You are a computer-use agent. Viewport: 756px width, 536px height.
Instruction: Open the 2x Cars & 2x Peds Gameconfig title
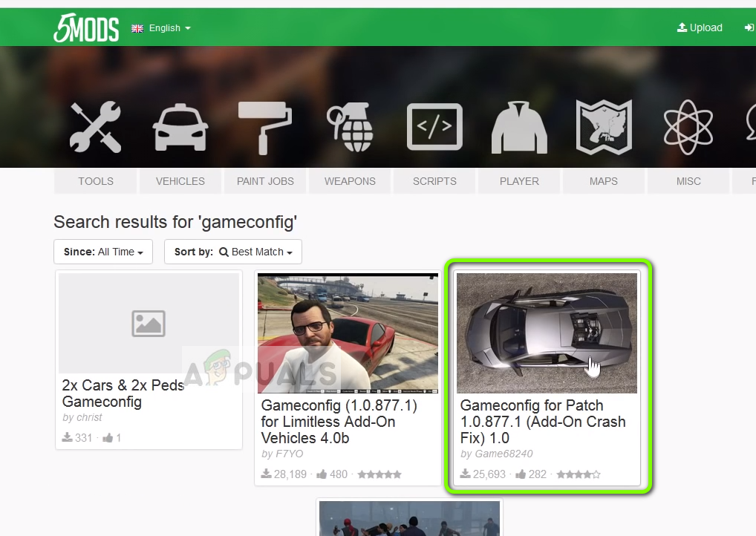pos(123,393)
